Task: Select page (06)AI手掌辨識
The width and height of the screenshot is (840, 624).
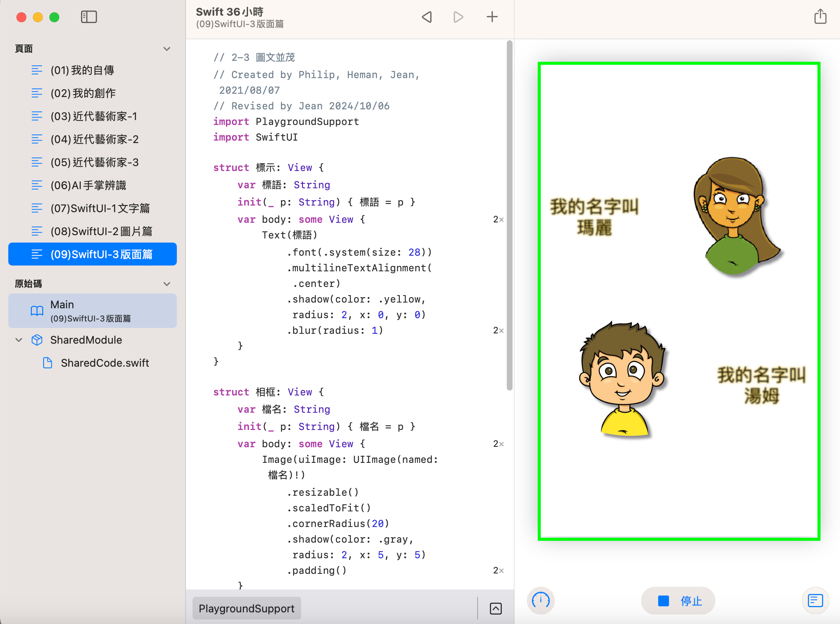Action: [88, 185]
